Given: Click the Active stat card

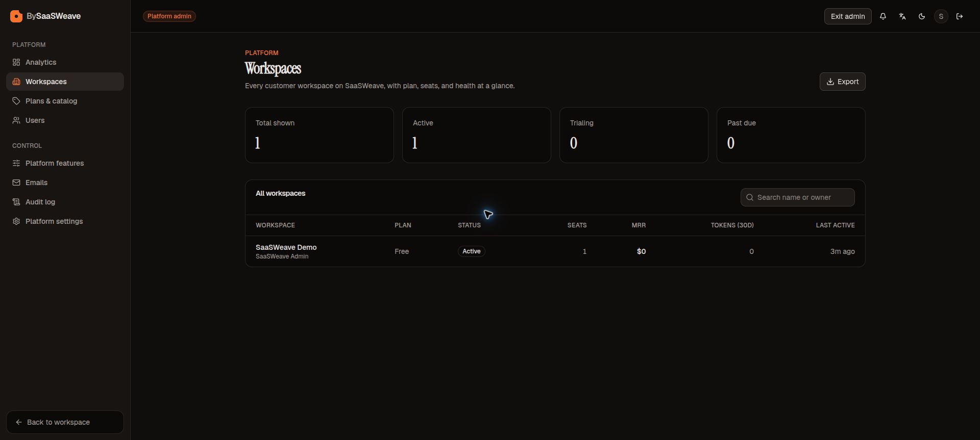Looking at the screenshot, I should [477, 135].
